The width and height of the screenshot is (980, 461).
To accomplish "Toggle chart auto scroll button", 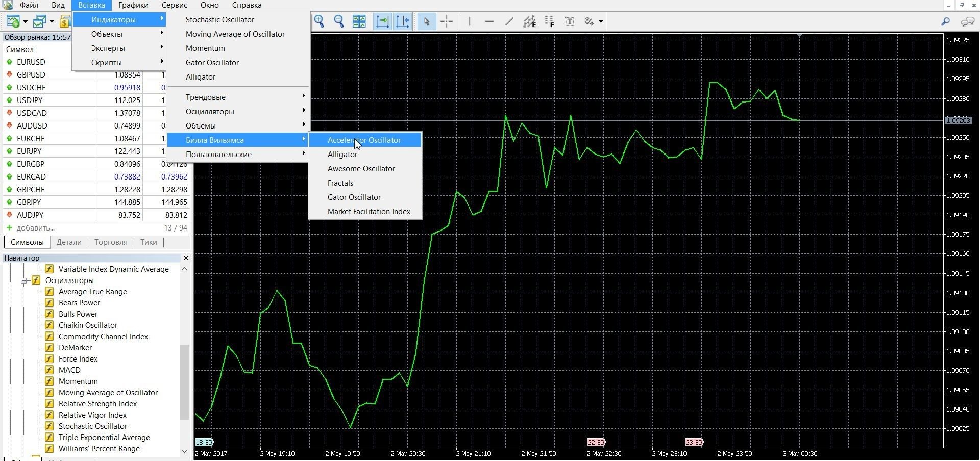I will pyautogui.click(x=382, y=21).
